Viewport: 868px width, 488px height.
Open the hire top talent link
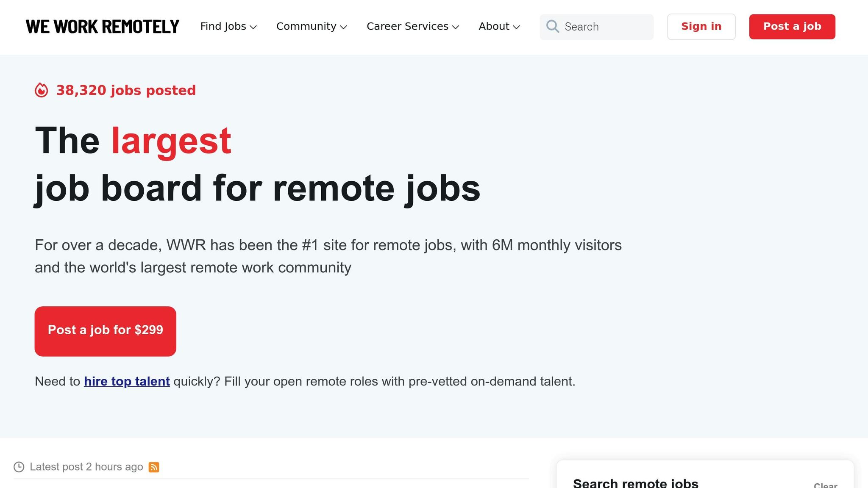tap(126, 381)
